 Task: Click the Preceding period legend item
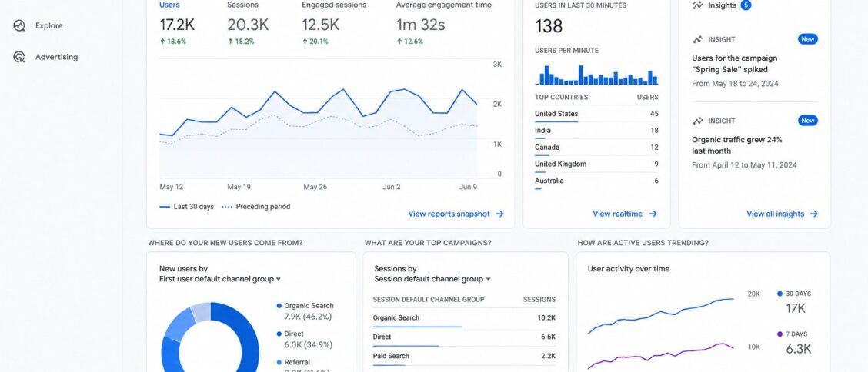(x=255, y=207)
